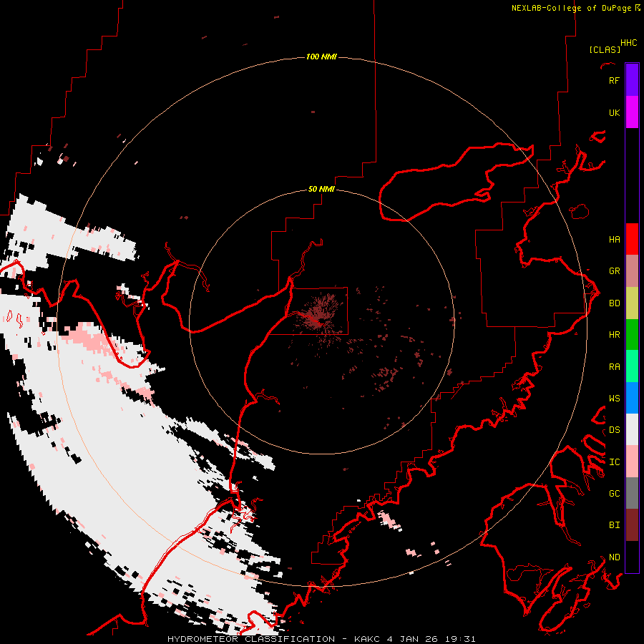Click the ND black legend swatch
Image resolution: width=644 pixels, height=644 pixels.
pos(632,557)
